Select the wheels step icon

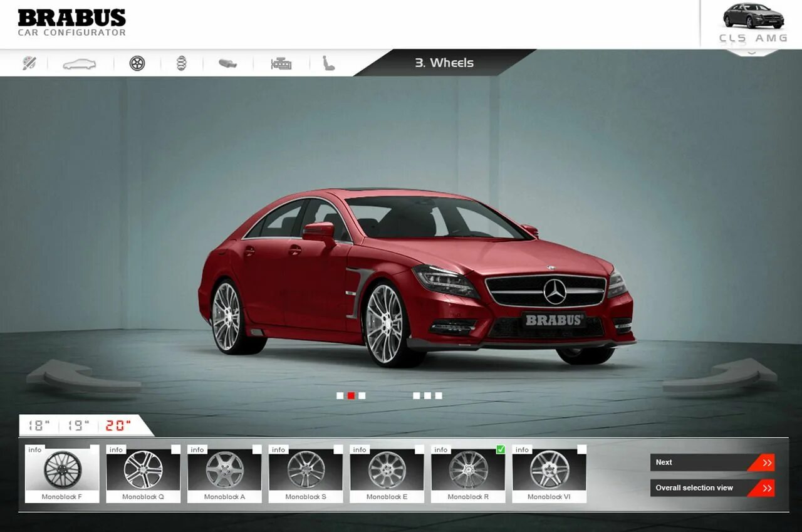137,63
